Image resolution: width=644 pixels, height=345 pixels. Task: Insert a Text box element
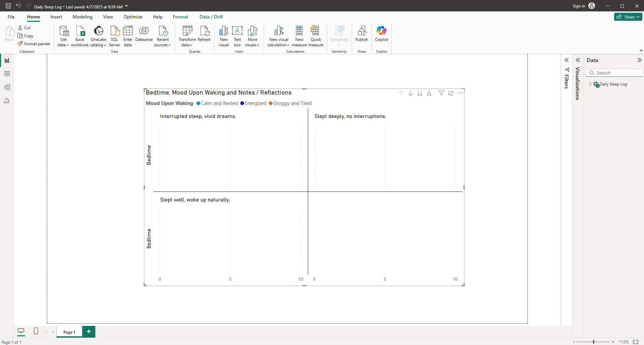pyautogui.click(x=237, y=36)
